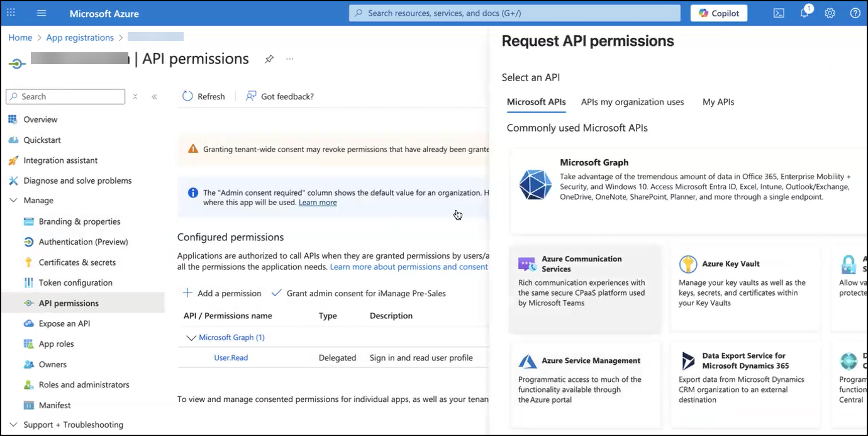868x436 pixels.
Task: Collapse the Manage section
Action: pos(14,200)
